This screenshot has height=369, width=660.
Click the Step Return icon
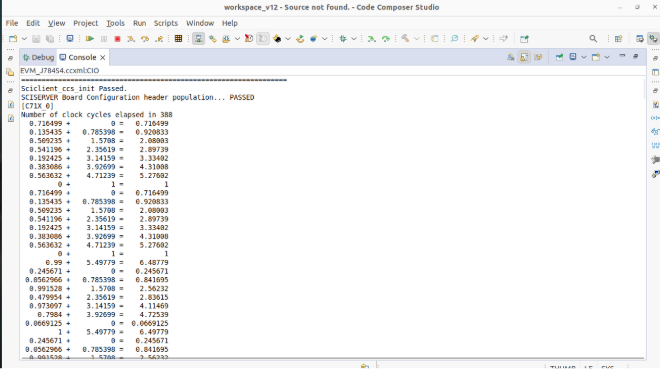159,39
